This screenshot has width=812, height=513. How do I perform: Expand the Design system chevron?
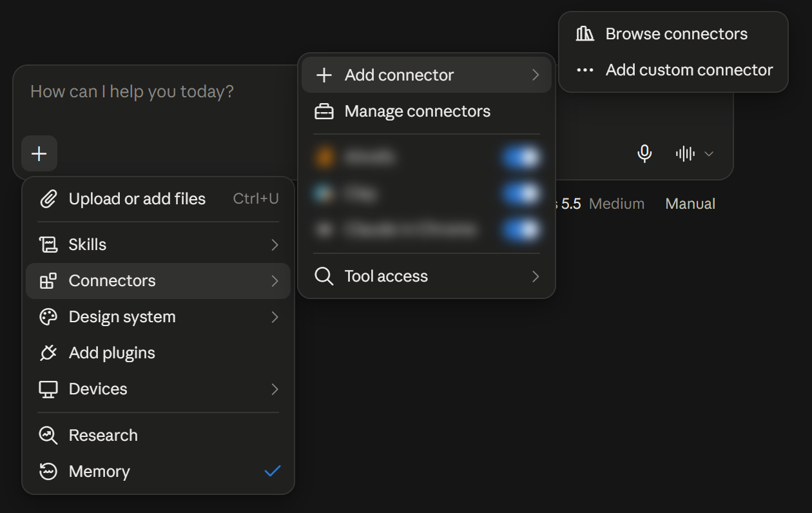(x=275, y=317)
